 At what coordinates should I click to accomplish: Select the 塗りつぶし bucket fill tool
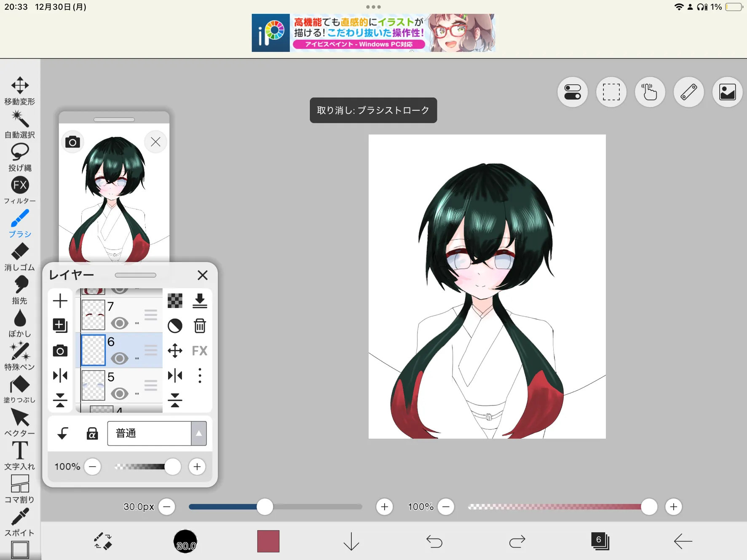pyautogui.click(x=20, y=390)
